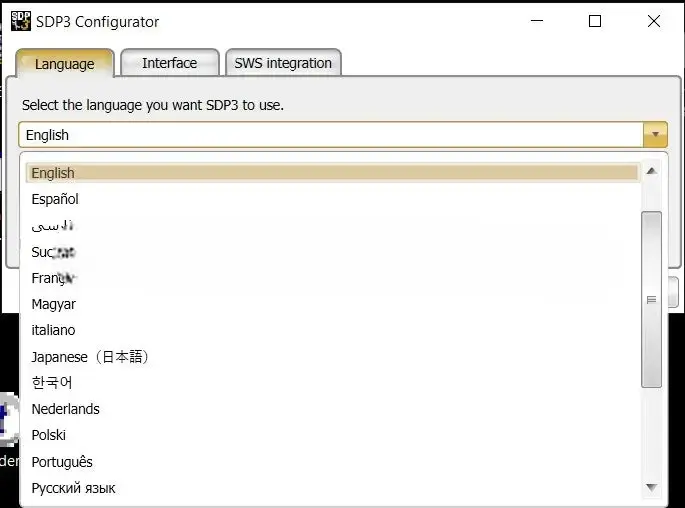Select italiano in the language list
685x508 pixels.
point(332,330)
